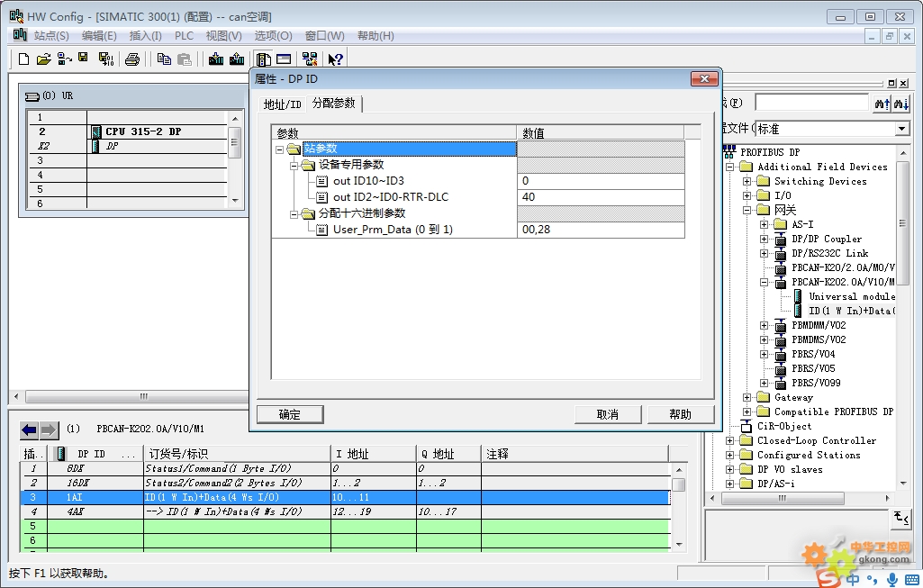923x588 pixels.
Task: Expand DP/DP Coupler node in catalog
Action: (765, 239)
